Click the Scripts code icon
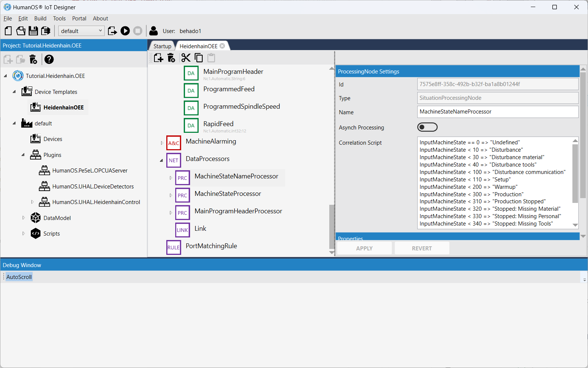Screen dimensions: 588x368 pos(36,234)
